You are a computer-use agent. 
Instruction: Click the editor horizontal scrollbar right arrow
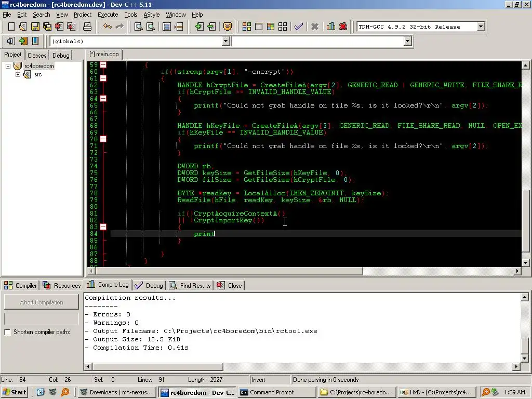pyautogui.click(x=517, y=271)
